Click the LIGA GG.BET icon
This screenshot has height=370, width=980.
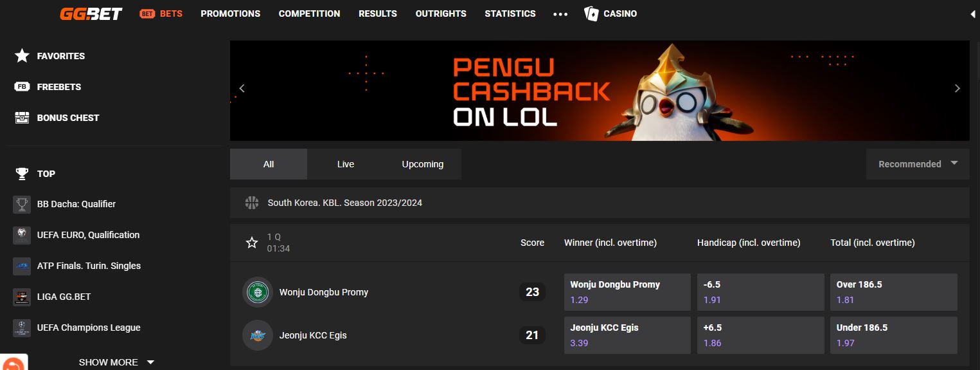point(22,297)
